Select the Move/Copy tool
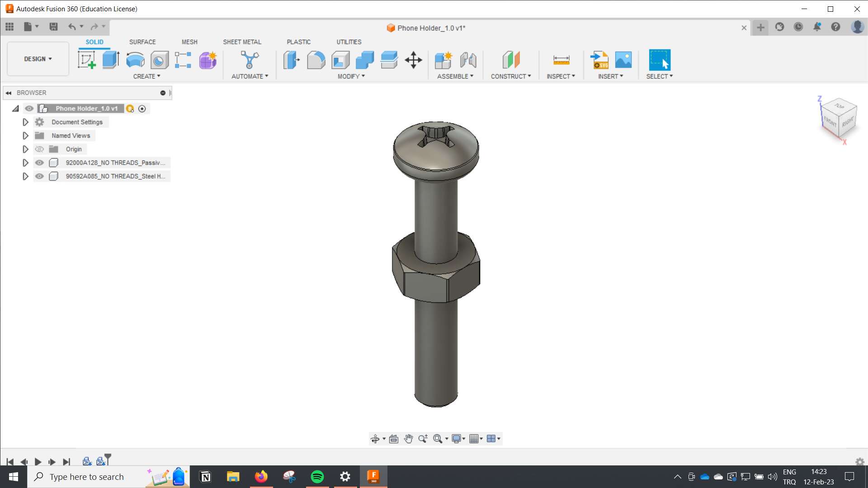 (413, 60)
